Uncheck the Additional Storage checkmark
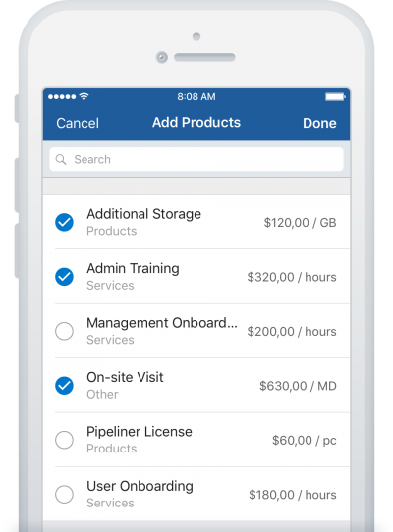The height and width of the screenshot is (532, 393). pos(64,222)
